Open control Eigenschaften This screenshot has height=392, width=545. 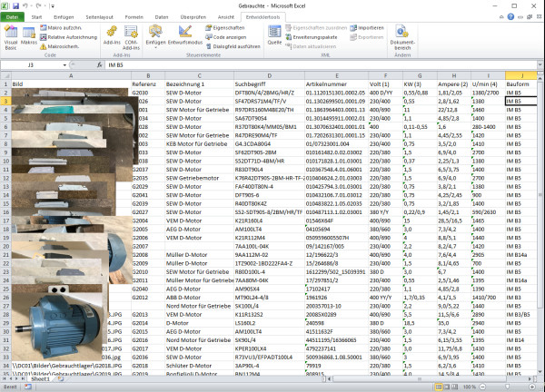click(225, 28)
